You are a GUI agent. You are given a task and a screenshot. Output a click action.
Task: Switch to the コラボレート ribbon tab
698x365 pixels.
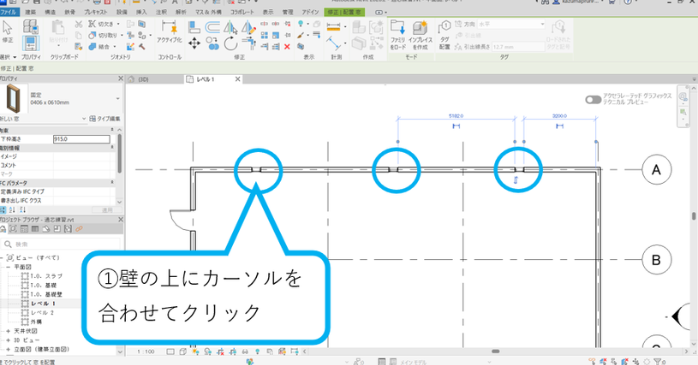(x=242, y=12)
